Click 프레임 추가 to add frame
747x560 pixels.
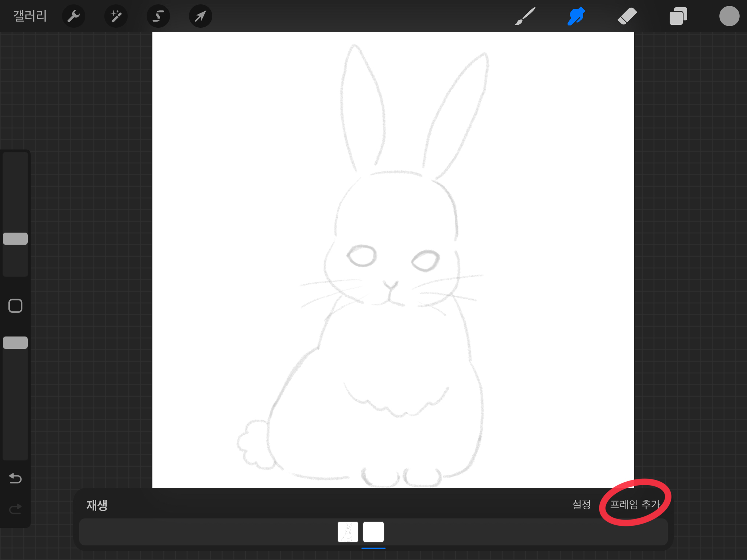point(635,505)
